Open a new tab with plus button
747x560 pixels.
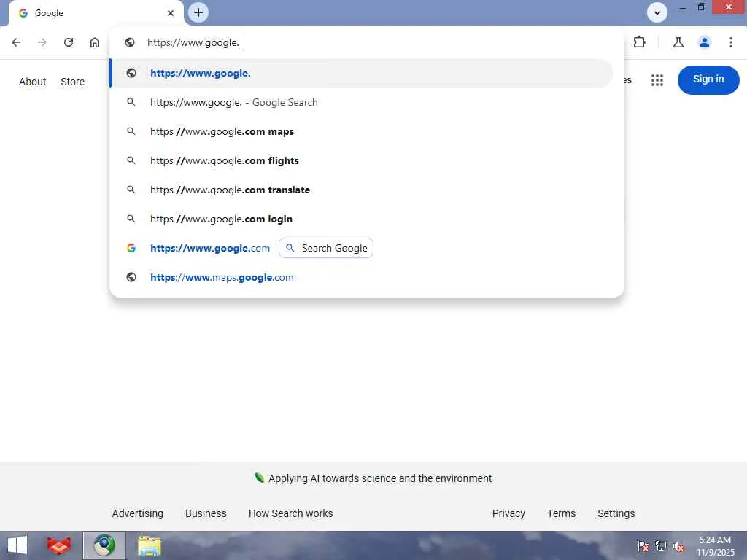click(x=198, y=12)
